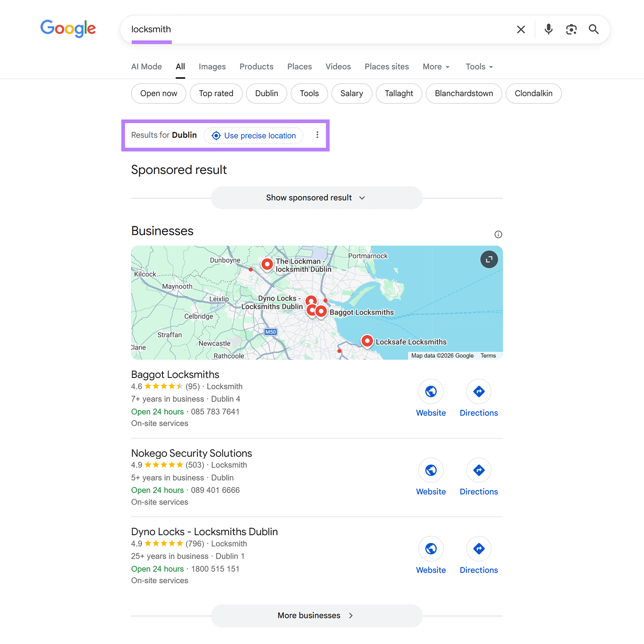Image resolution: width=644 pixels, height=644 pixels.
Task: Toggle the Top rated filter
Action: (216, 93)
